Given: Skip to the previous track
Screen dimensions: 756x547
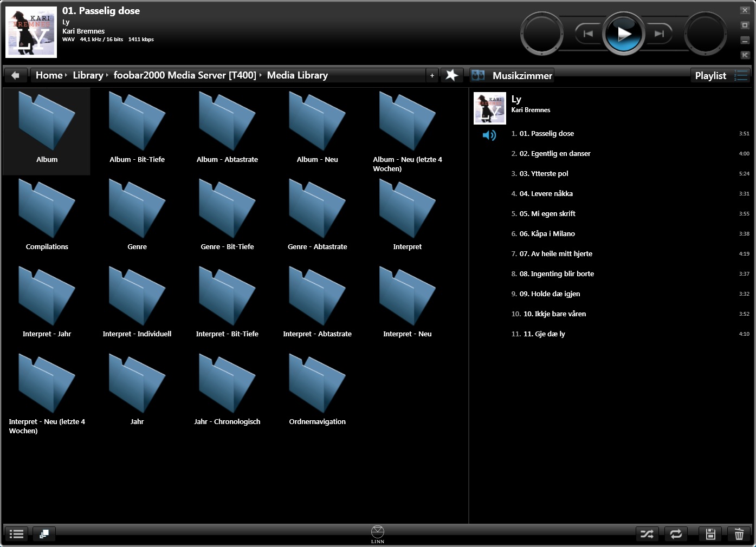Looking at the screenshot, I should click(x=588, y=34).
